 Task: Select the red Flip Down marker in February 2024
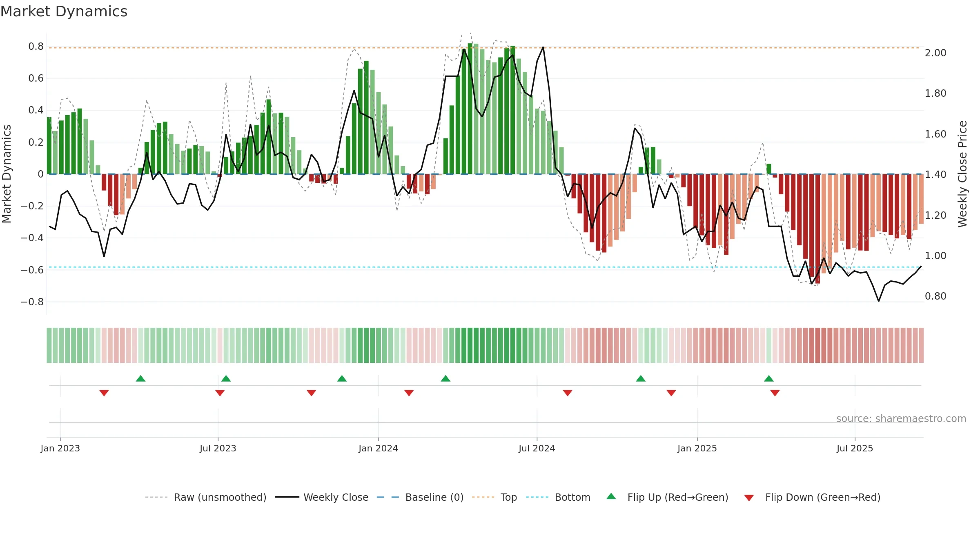point(409,393)
